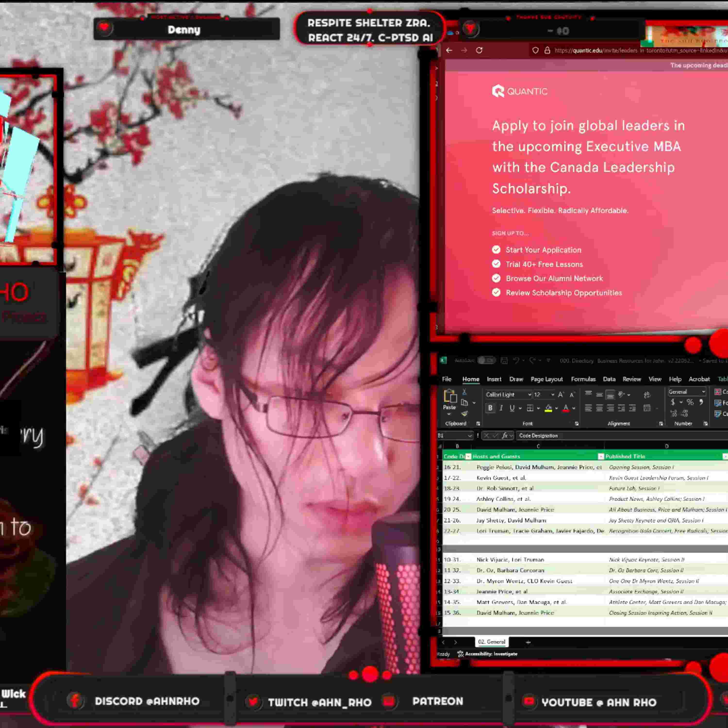Image resolution: width=728 pixels, height=728 pixels.
Task: Toggle bold formatting for the selected cell
Action: pos(490,408)
